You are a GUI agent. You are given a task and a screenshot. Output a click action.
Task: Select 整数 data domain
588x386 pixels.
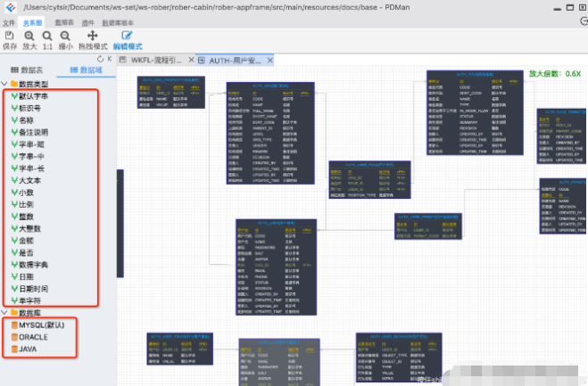click(22, 217)
